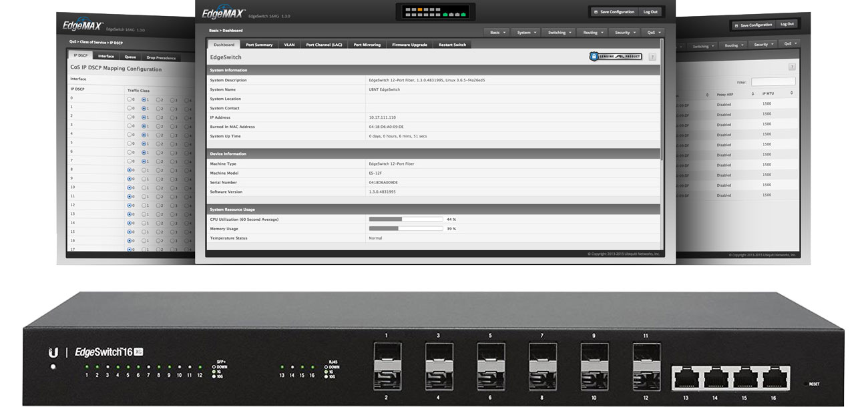
Task: Click the Software Version value 1.3.0.4831995
Action: 383,191
